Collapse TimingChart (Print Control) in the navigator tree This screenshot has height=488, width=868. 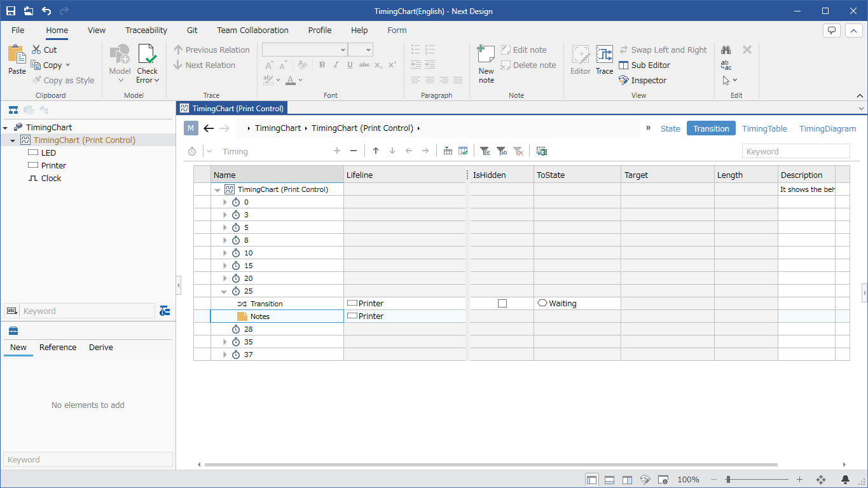(x=13, y=140)
